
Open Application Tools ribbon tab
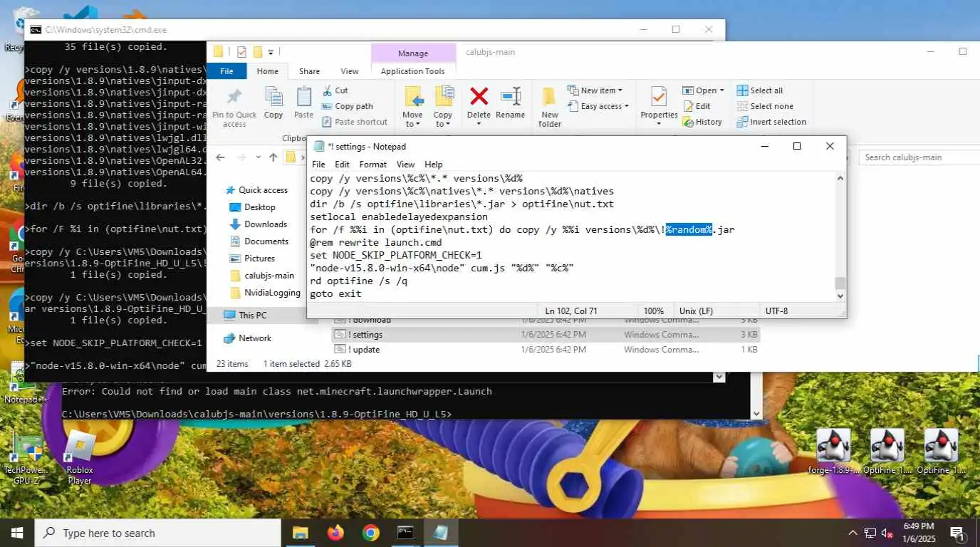click(413, 71)
